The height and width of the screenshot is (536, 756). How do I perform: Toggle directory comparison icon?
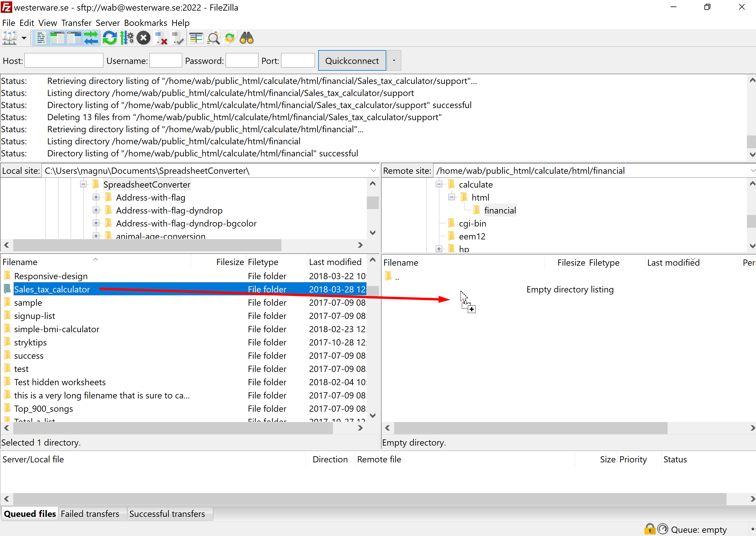213,38
